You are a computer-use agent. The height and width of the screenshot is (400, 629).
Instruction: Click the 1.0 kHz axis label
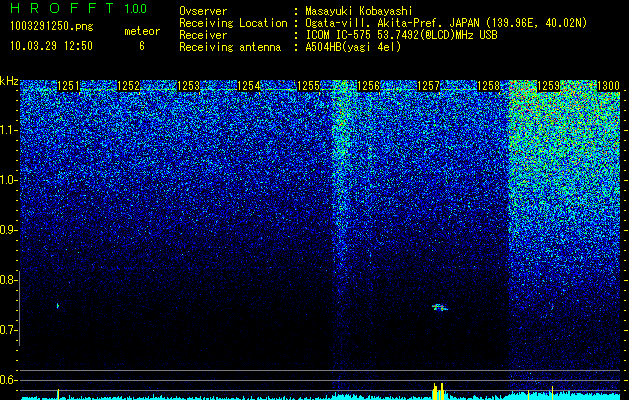(8, 180)
